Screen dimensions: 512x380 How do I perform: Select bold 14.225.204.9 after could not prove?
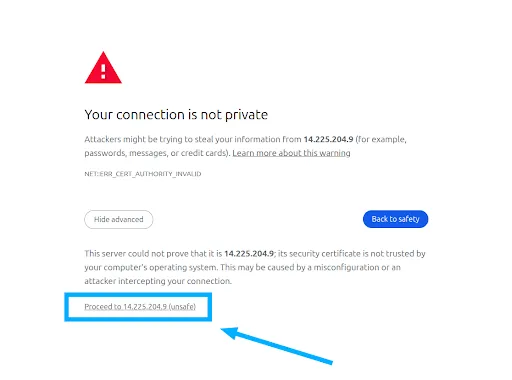249,254
